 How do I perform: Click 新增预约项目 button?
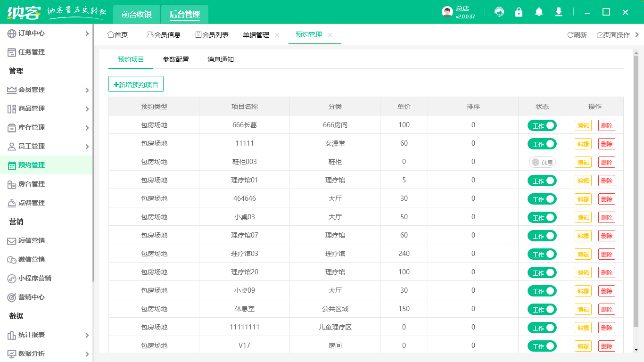coord(136,84)
